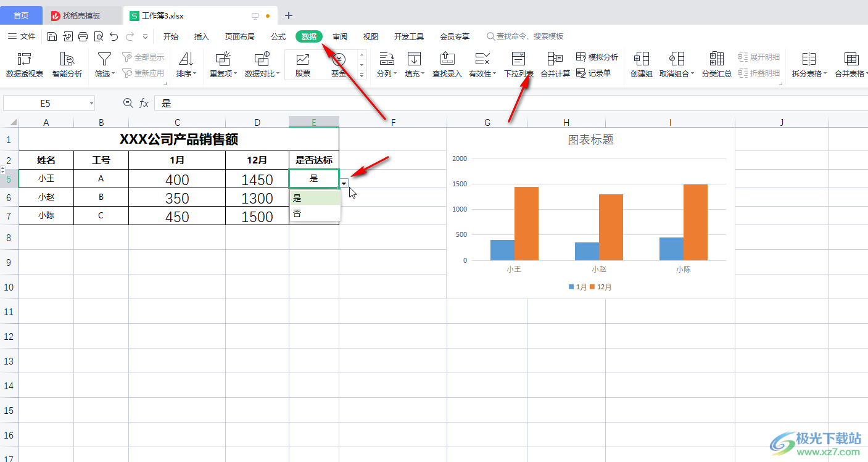Switch to the 公式 formulas tab
This screenshot has width=868, height=462.
[x=278, y=36]
